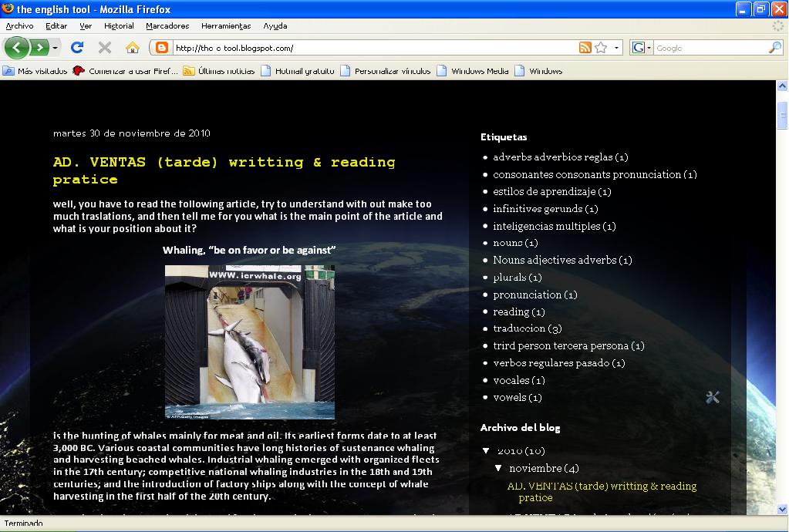Open archive entry AD. VENTAS (tarde) writting
This screenshot has height=532, width=789.
[602, 492]
